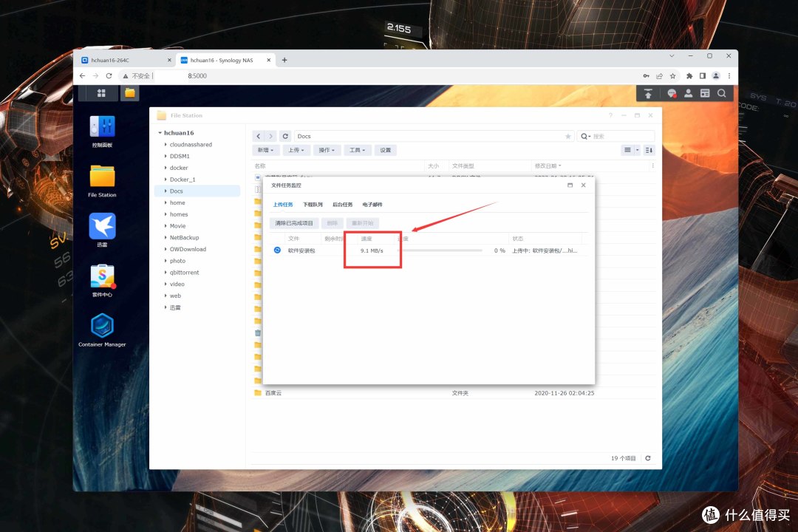
Task: Open the 上传 dropdown menu
Action: [296, 150]
